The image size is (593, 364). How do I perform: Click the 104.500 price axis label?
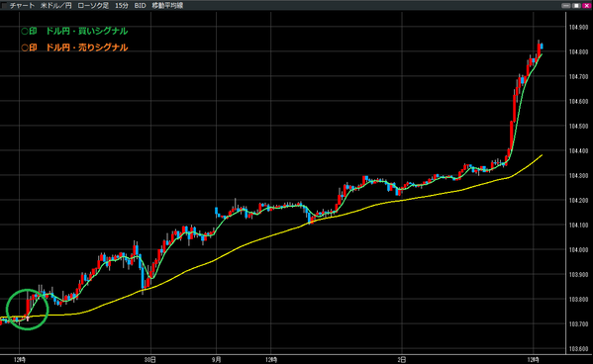[x=578, y=127]
